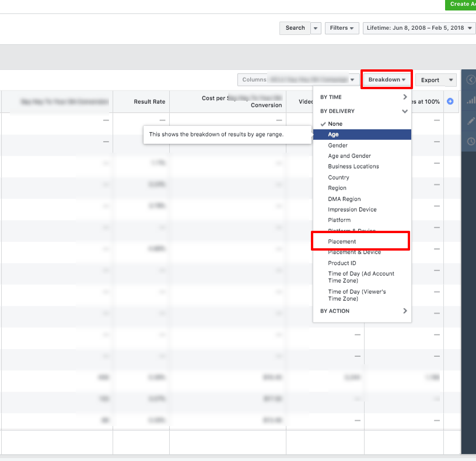Image resolution: width=476 pixels, height=461 pixels.
Task: Select Age breakdown option
Action: [x=333, y=135]
